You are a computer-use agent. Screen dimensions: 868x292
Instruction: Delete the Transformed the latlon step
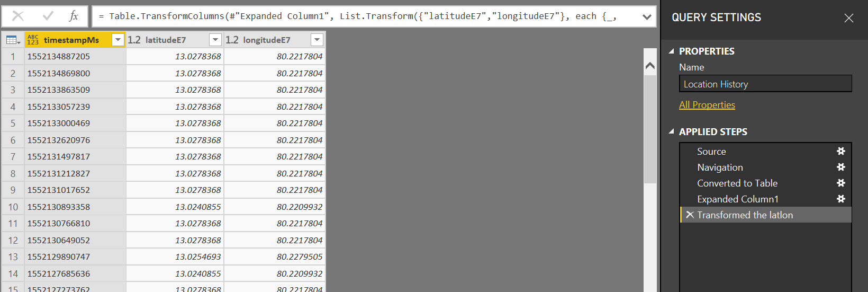point(690,215)
